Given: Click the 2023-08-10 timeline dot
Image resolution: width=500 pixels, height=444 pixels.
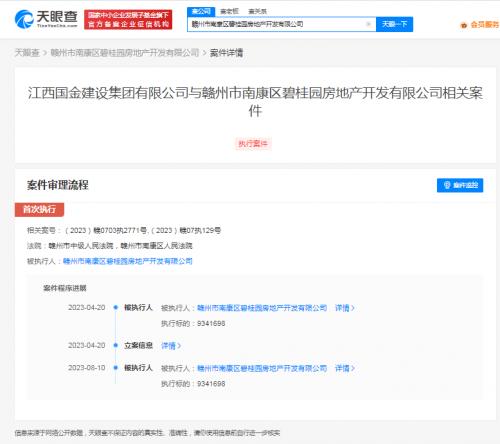Looking at the screenshot, I should point(116,368).
